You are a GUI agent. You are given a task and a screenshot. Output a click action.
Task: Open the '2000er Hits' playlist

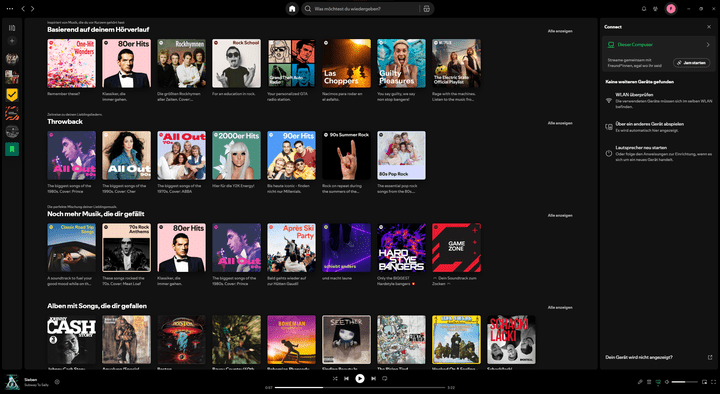point(236,155)
